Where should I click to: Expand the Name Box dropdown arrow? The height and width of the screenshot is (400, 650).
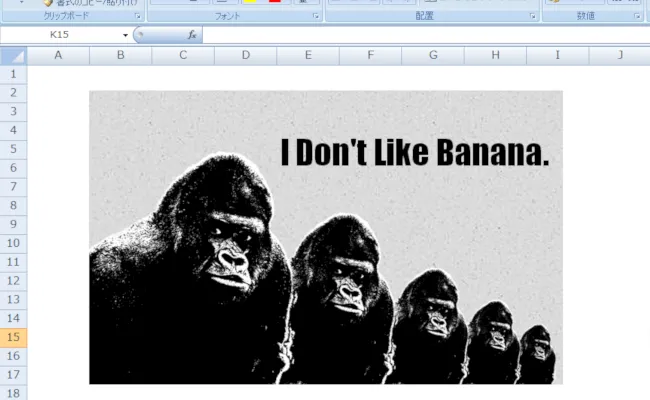[125, 35]
